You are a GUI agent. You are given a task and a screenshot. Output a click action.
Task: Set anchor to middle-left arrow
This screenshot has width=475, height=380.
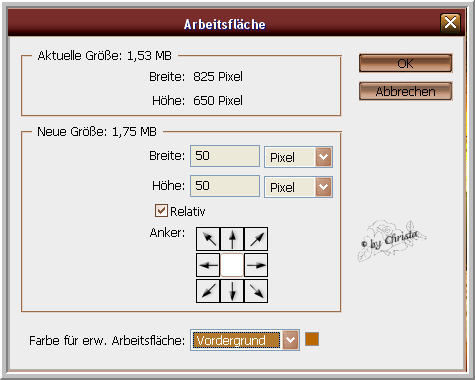208,265
